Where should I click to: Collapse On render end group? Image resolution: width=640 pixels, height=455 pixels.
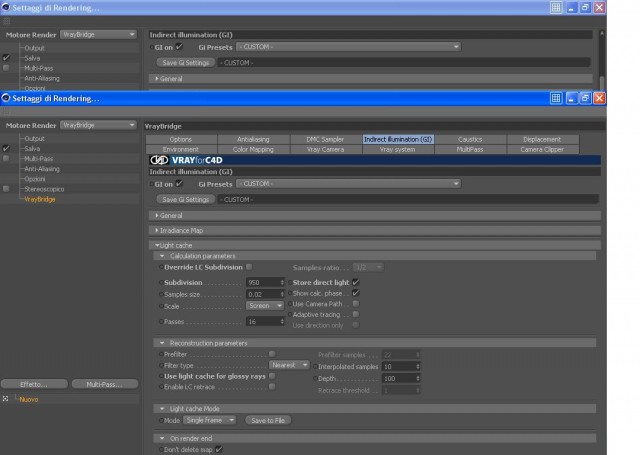pos(375,438)
